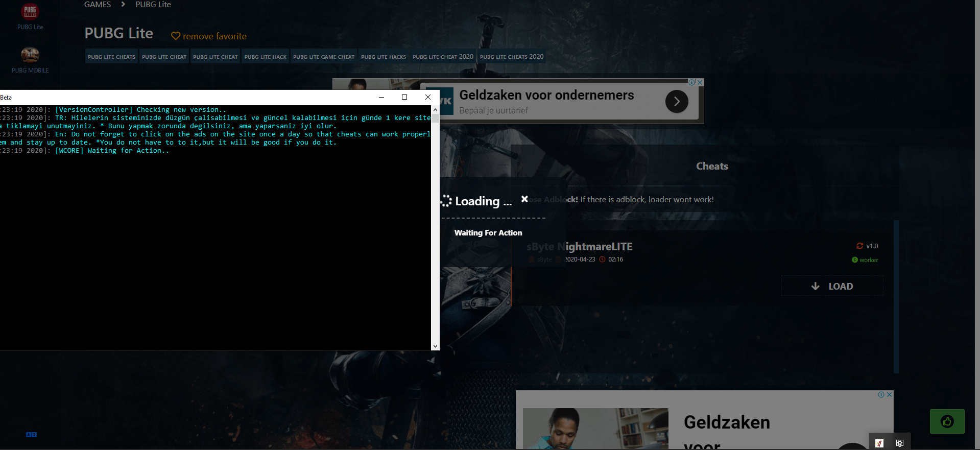The image size is (980, 450).
Task: Click the LOAD button for NightmareLITE
Action: coord(832,286)
